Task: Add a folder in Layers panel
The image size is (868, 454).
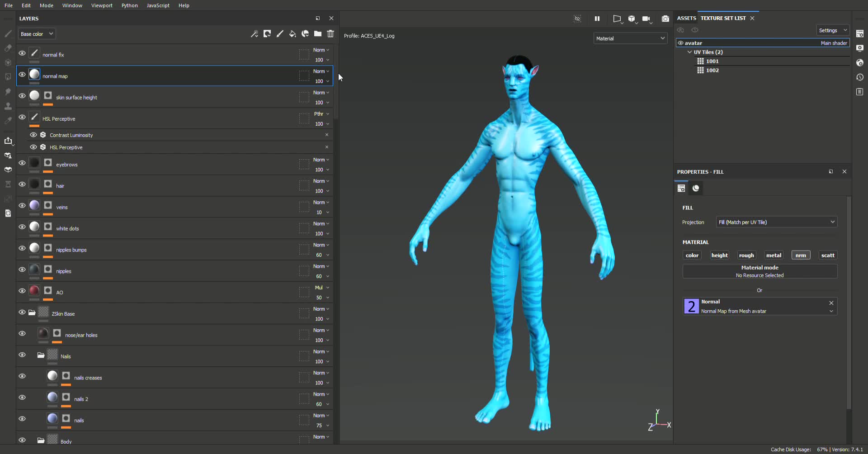Action: click(x=318, y=33)
